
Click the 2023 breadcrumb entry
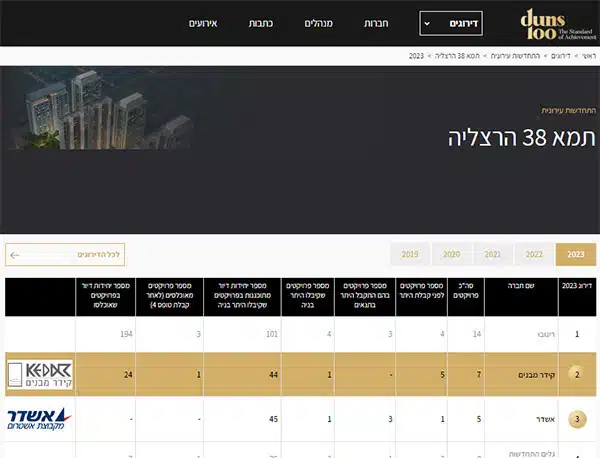pos(416,56)
